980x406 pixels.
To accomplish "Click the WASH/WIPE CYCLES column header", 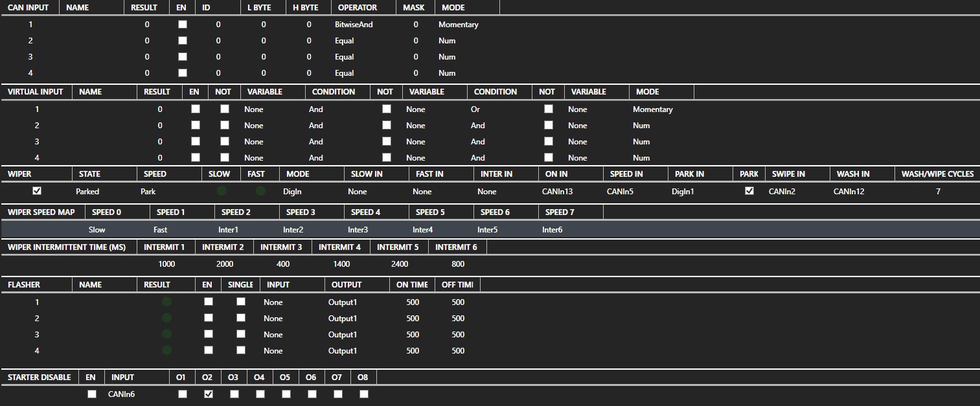I will (937, 174).
